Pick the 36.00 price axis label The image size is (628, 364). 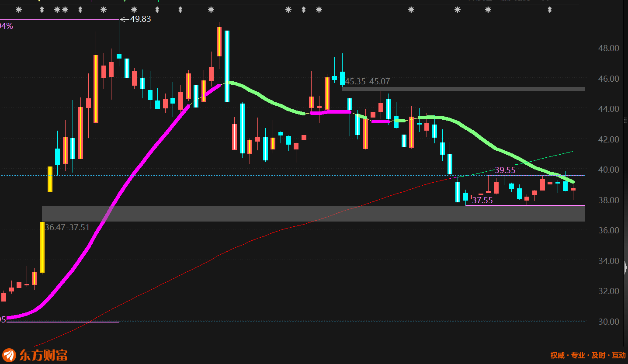tap(608, 230)
